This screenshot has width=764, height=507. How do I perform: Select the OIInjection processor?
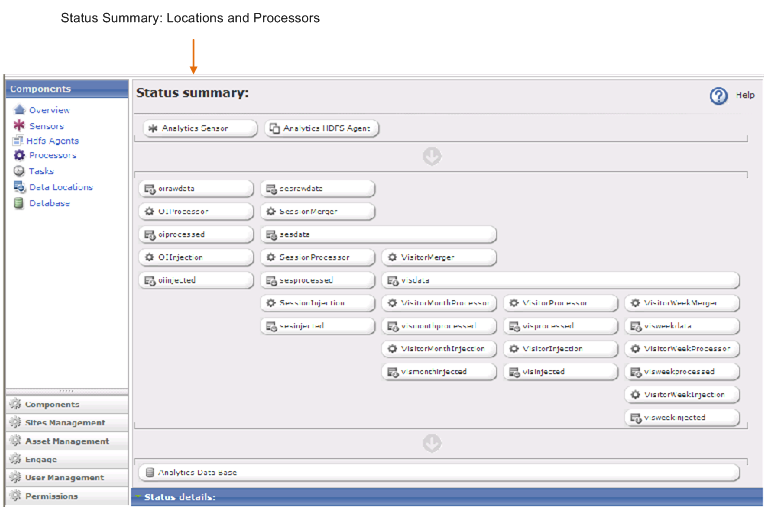196,257
